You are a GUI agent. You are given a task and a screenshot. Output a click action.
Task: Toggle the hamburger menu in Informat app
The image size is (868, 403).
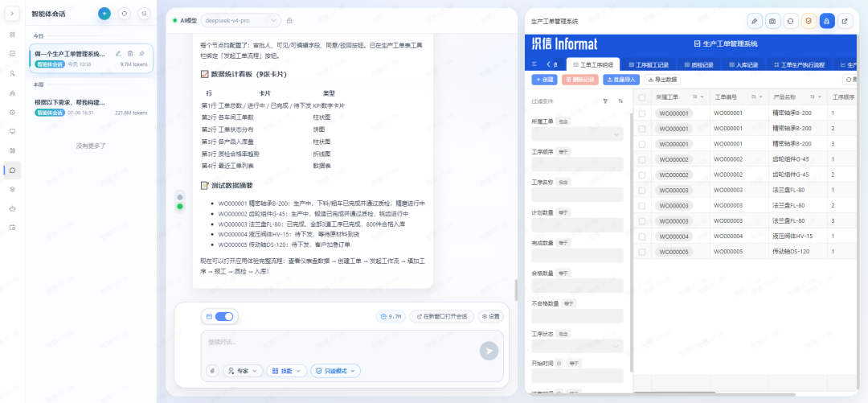click(534, 64)
